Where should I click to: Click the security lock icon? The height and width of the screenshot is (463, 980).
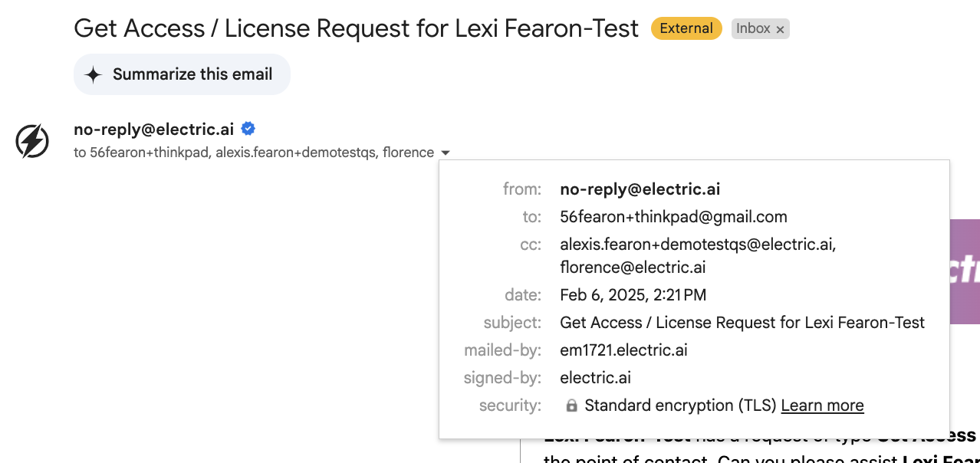pyautogui.click(x=571, y=406)
